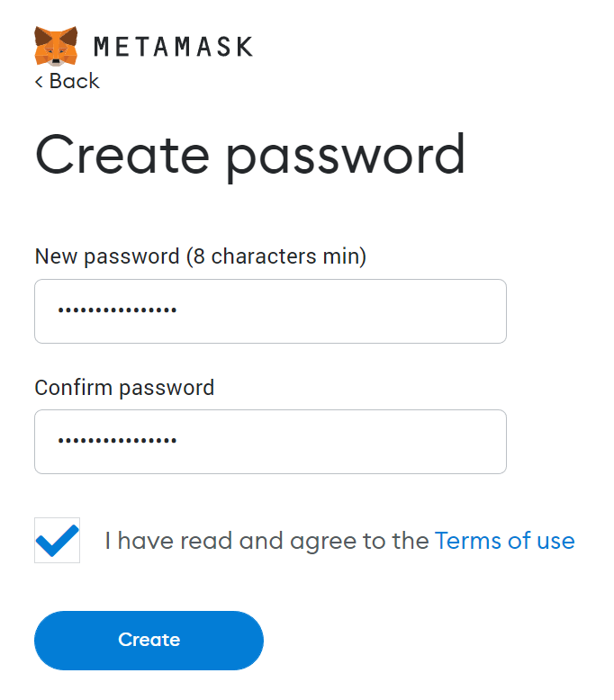
Task: Click the back chevron arrow
Action: pos(39,82)
